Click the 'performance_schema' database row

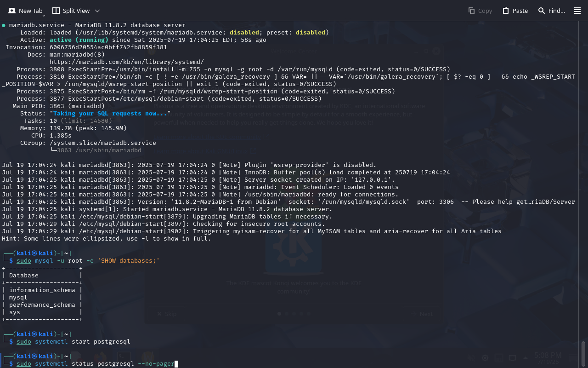[42, 305]
